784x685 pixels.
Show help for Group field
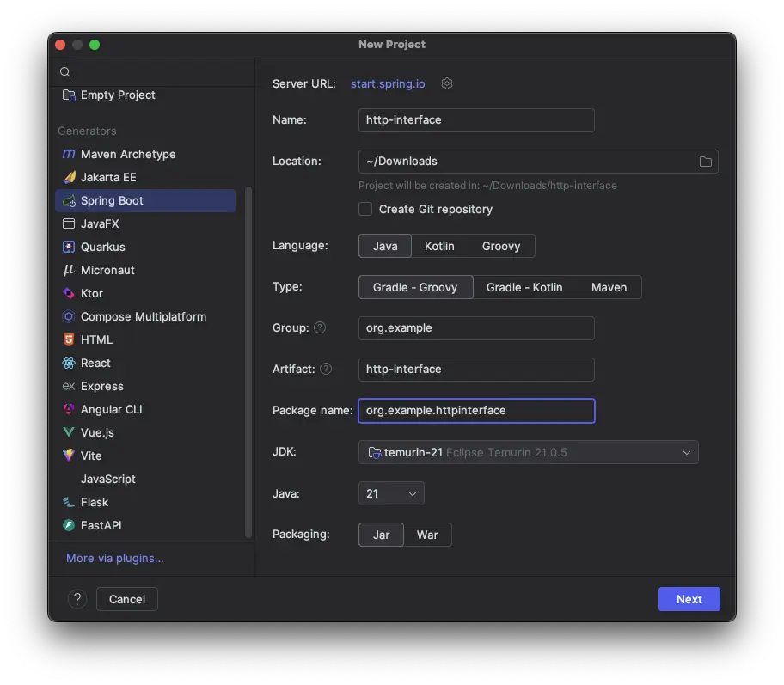320,328
